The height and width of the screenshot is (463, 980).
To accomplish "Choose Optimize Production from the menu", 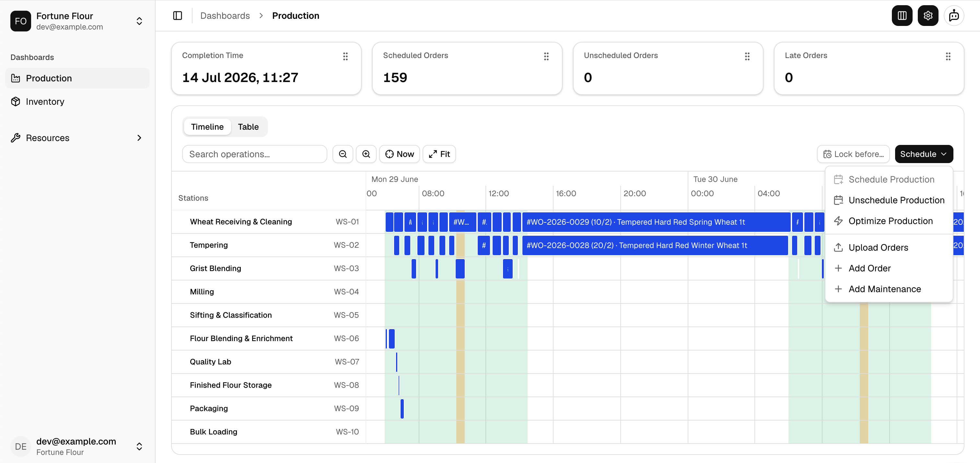I will tap(889, 221).
